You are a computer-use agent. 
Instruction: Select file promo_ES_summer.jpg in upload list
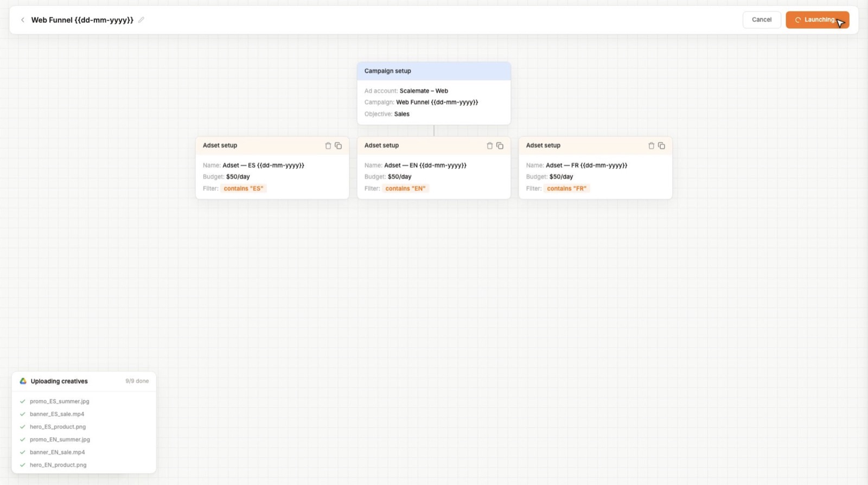click(x=59, y=401)
